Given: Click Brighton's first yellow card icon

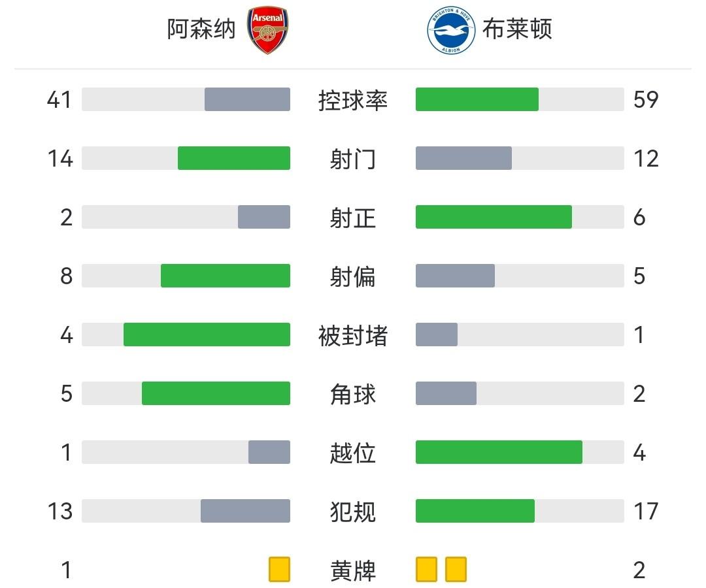Looking at the screenshot, I should click(x=426, y=569).
